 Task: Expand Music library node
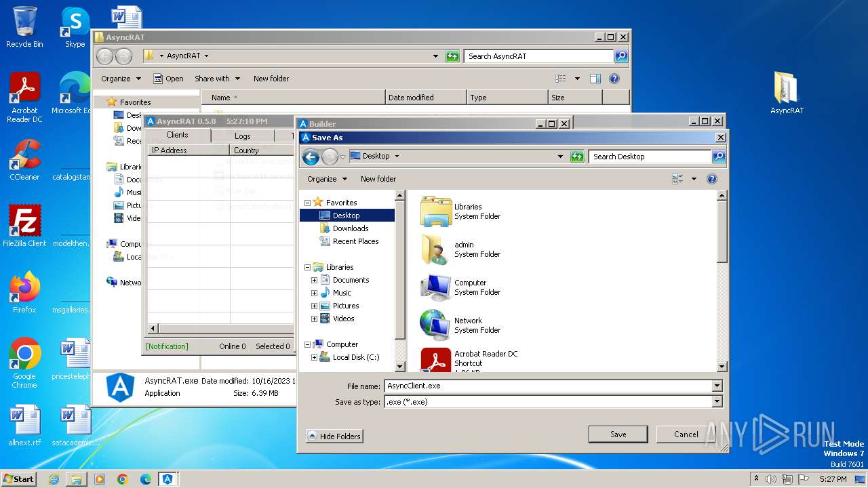tap(314, 293)
